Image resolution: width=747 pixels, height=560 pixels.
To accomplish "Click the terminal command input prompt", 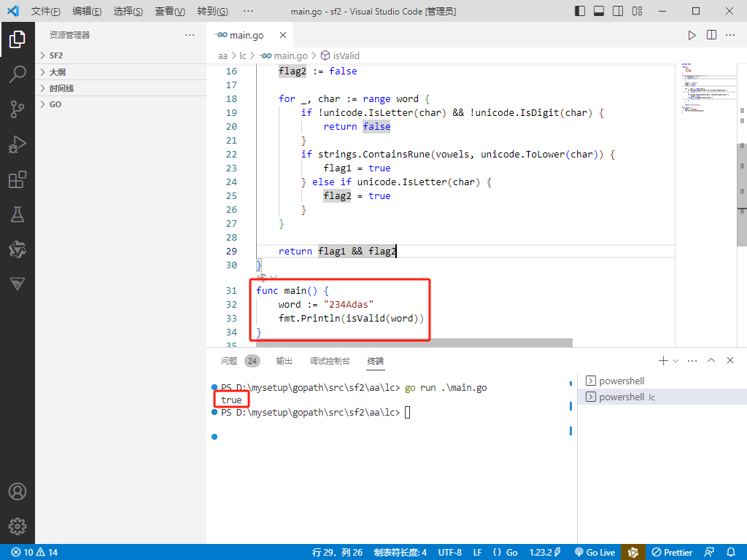I will pos(407,413).
